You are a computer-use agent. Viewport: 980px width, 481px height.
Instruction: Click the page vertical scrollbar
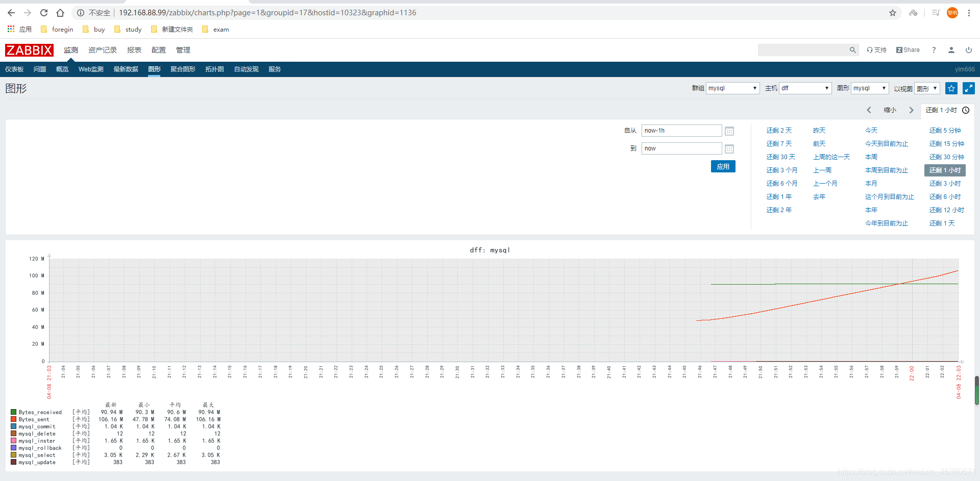pyautogui.click(x=977, y=390)
